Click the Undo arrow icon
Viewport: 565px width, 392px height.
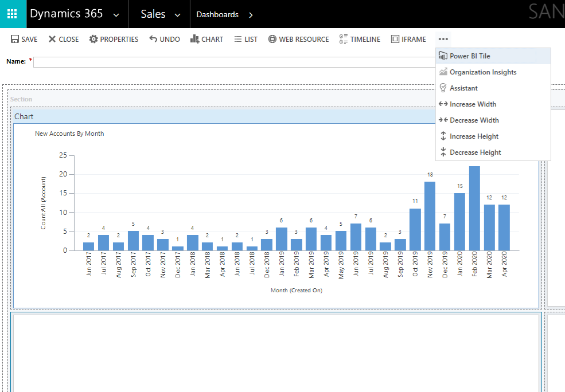[x=153, y=39]
